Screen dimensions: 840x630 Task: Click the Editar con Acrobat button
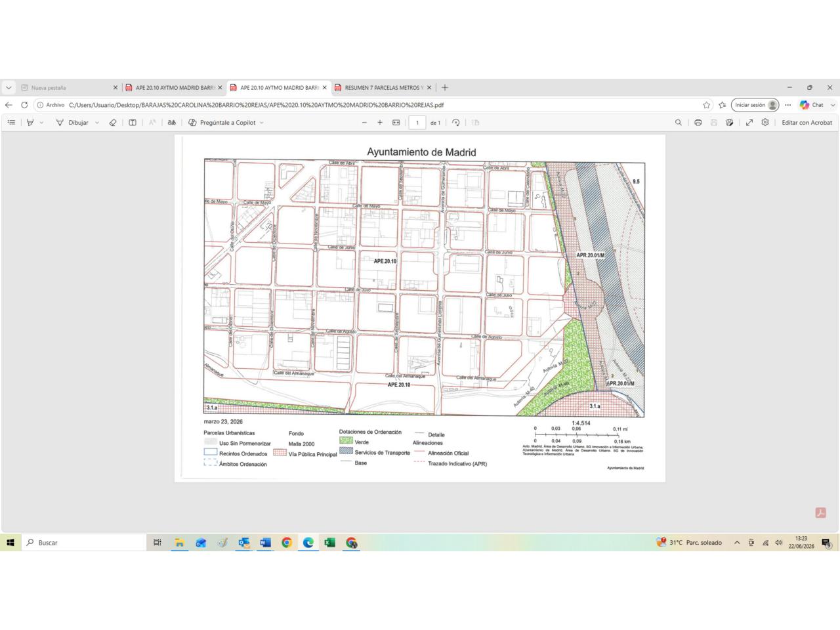click(807, 123)
